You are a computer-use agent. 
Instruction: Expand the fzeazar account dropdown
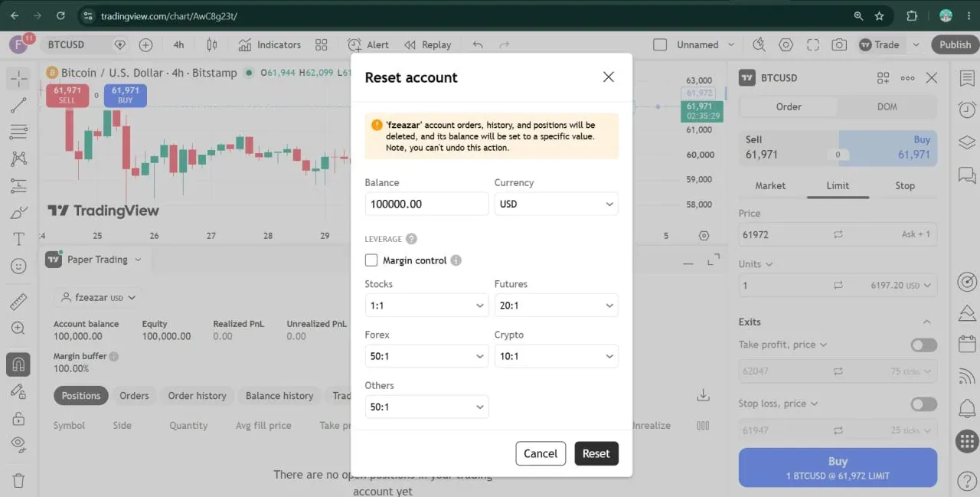point(98,297)
